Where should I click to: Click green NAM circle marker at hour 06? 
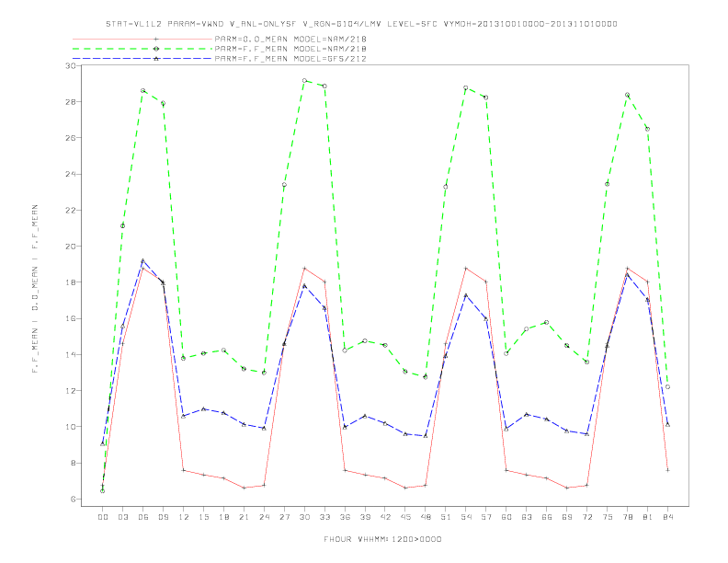point(143,90)
